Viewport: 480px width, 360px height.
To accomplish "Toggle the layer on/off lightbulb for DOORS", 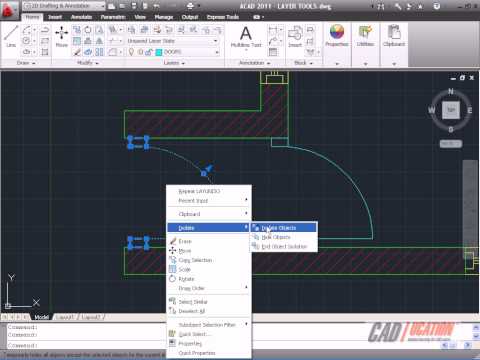I will pos(132,52).
